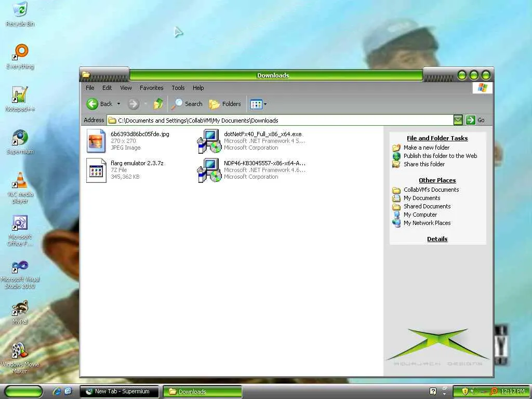Expand the address bar dropdown
Image resolution: width=532 pixels, height=399 pixels.
pos(458,120)
